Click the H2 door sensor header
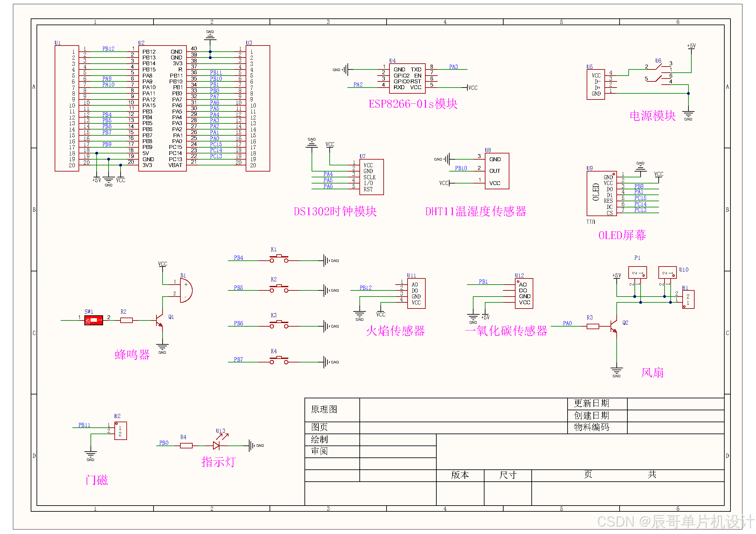Image resolution: width=756 pixels, height=534 pixels. pos(121,431)
